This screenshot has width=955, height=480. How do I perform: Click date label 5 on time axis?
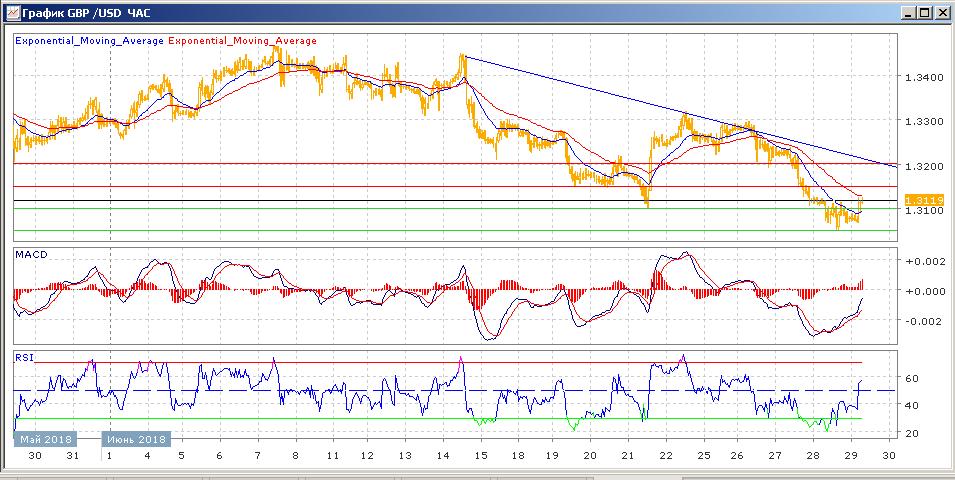183,456
